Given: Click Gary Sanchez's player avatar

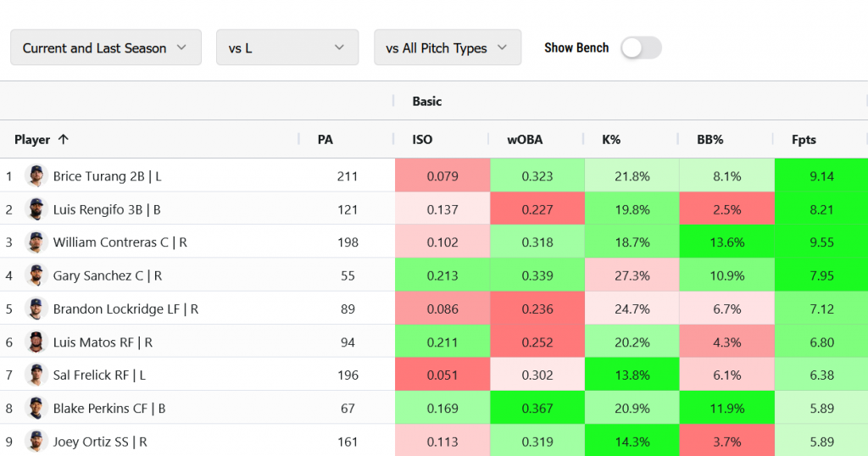Looking at the screenshot, I should coord(36,275).
